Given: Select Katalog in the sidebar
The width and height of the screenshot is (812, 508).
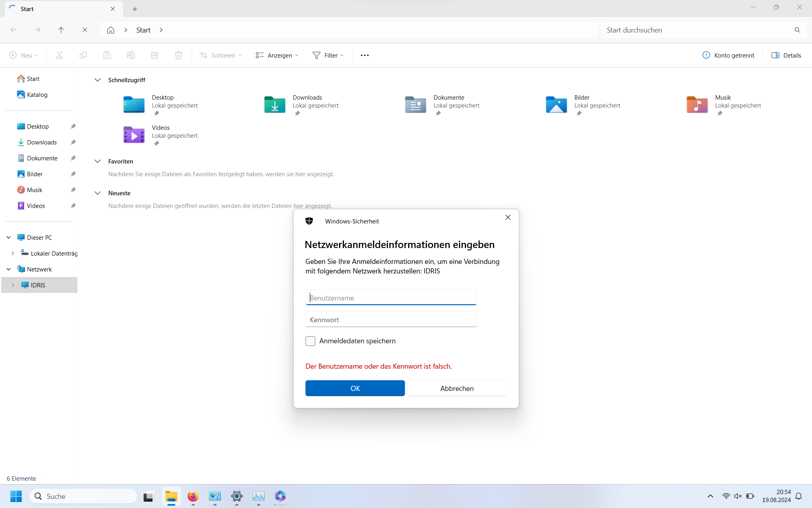Looking at the screenshot, I should tap(37, 95).
